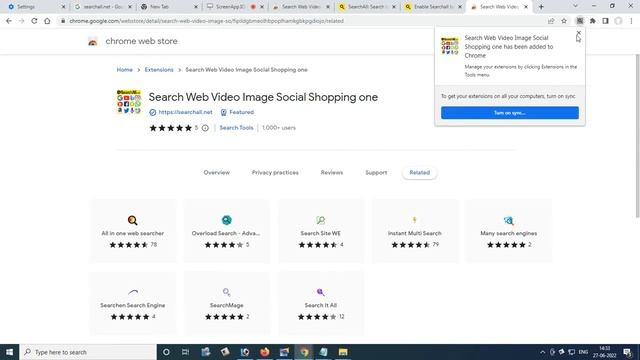Open the Extensions puzzle icon
Screen dimensions: 640x360
(593, 21)
